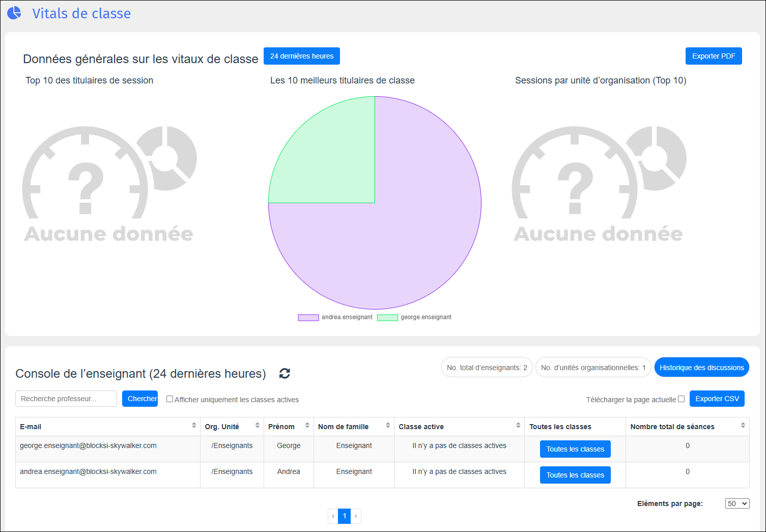Check Télécharger la page actuelle box
The width and height of the screenshot is (766, 532).
[x=681, y=399]
